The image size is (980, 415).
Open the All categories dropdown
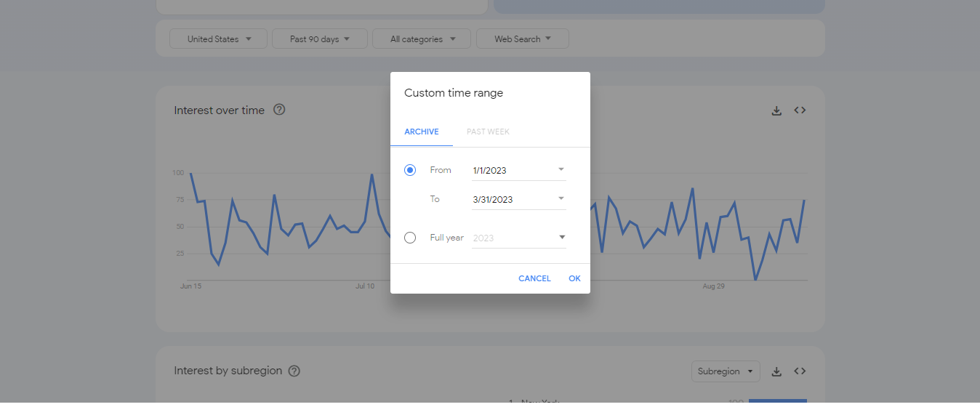click(422, 39)
